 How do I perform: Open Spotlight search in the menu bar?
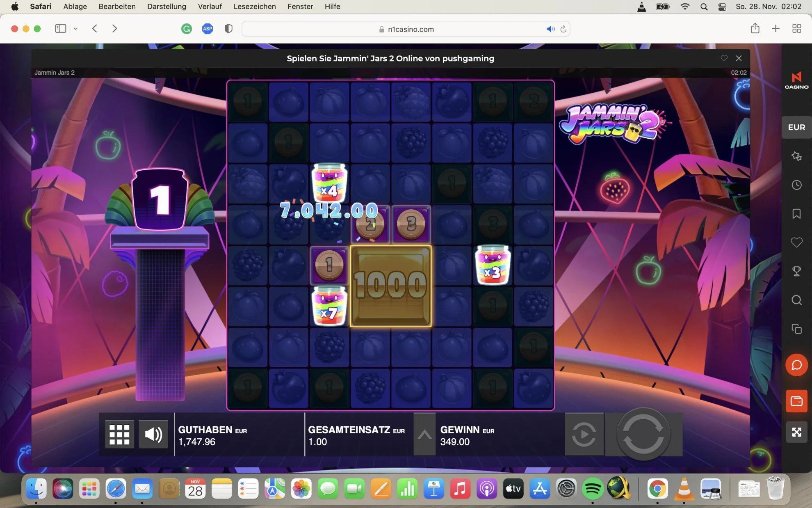(704, 7)
